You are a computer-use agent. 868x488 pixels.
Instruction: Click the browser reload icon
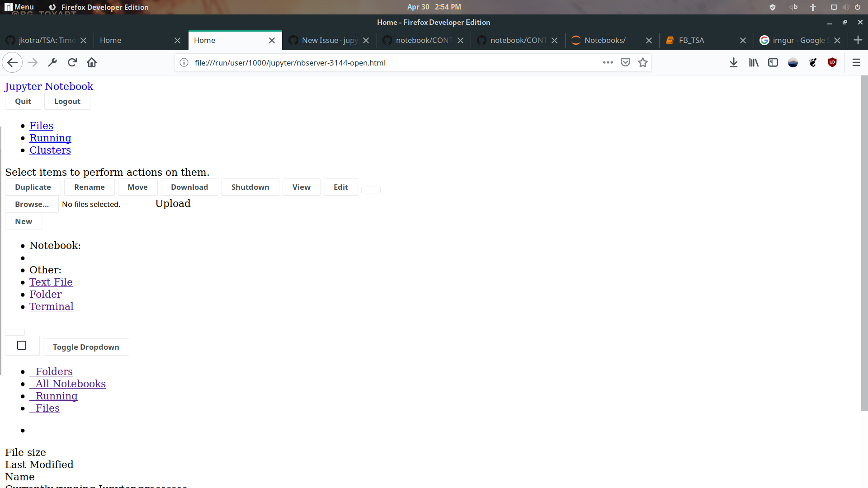pyautogui.click(x=72, y=63)
